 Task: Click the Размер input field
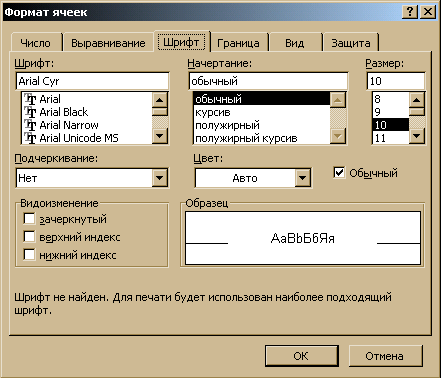click(396, 81)
